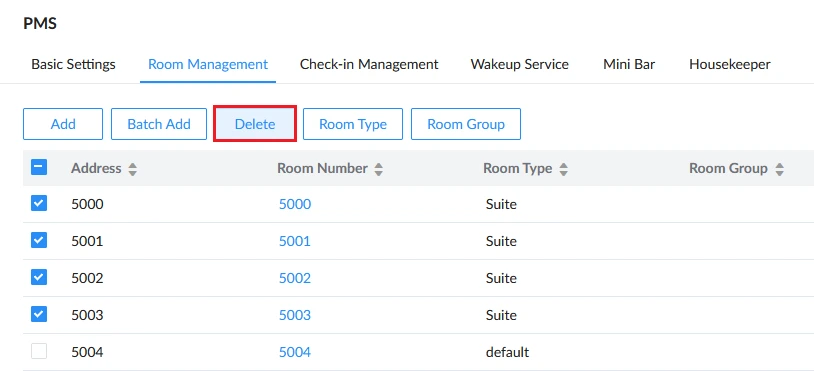The image size is (814, 371).
Task: Open room number 5002 link
Action: point(295,278)
